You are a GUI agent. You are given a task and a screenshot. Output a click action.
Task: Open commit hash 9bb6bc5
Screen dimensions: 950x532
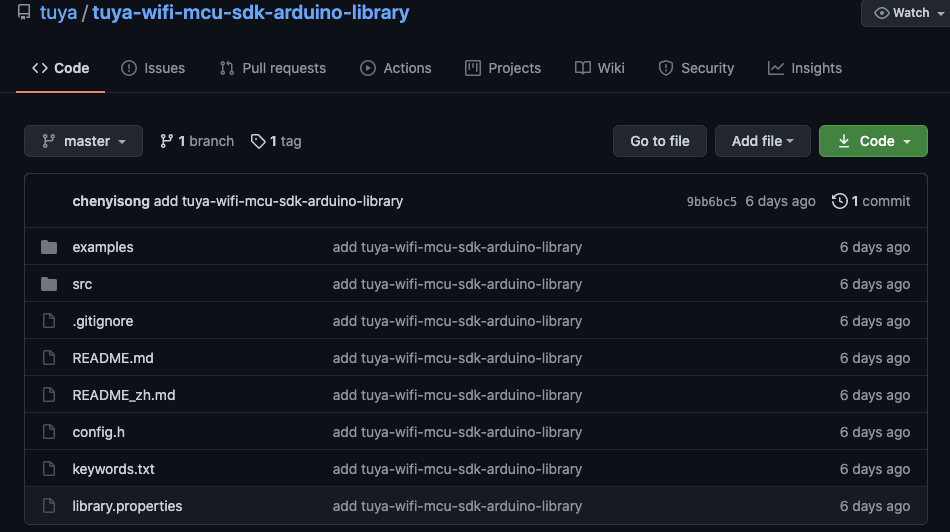711,202
